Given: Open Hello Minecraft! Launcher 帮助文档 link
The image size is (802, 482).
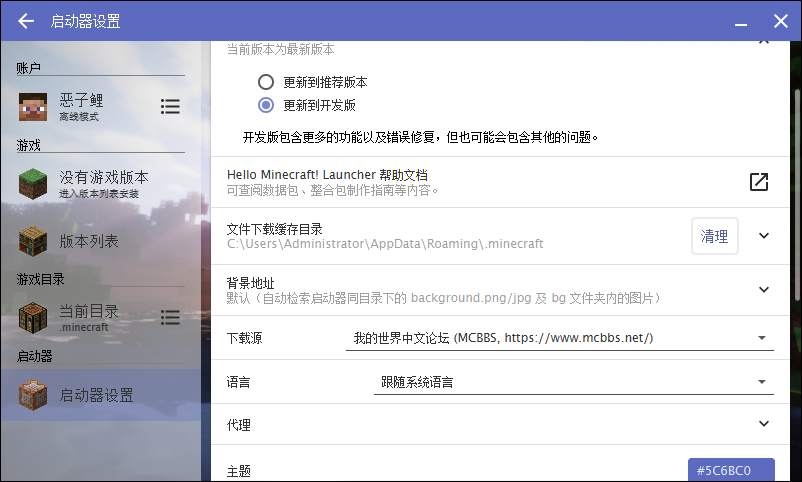Looking at the screenshot, I should pos(327,175).
